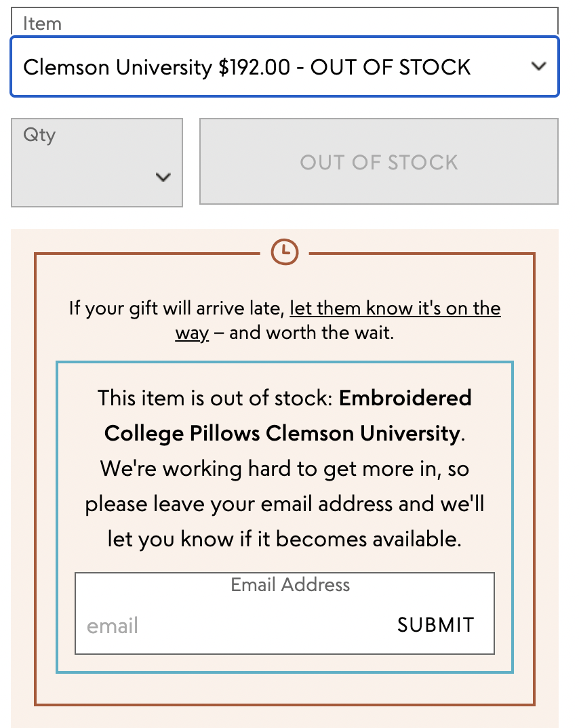Click the Item label above the dropdown
The image size is (579, 728).
(42, 24)
